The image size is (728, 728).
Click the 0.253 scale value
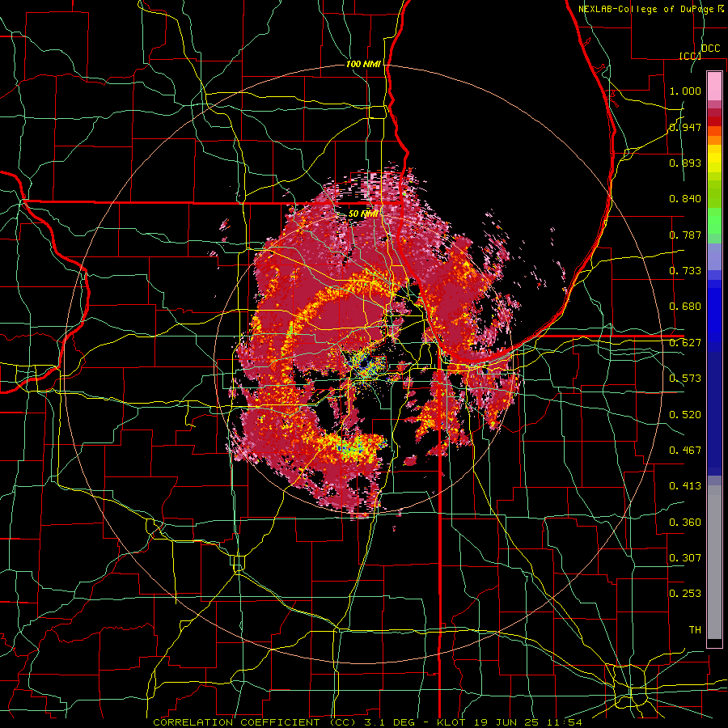click(685, 594)
